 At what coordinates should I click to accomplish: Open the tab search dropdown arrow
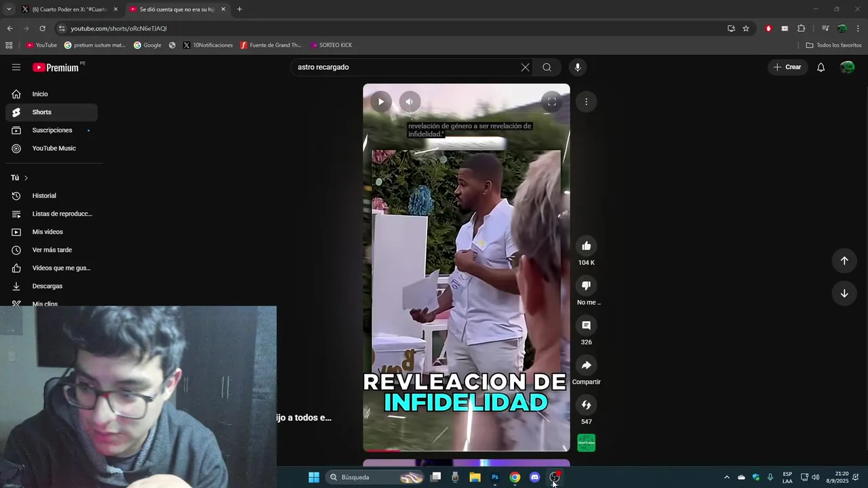9,9
